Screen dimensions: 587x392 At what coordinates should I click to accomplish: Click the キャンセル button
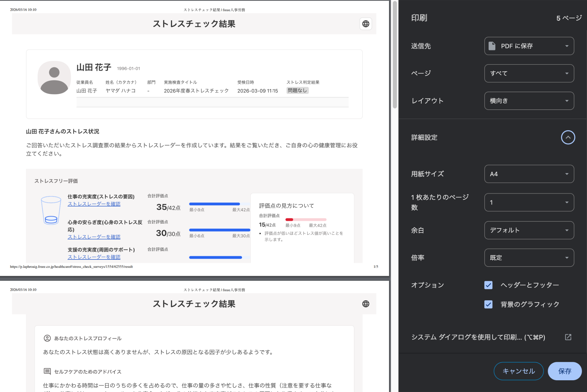coord(518,371)
